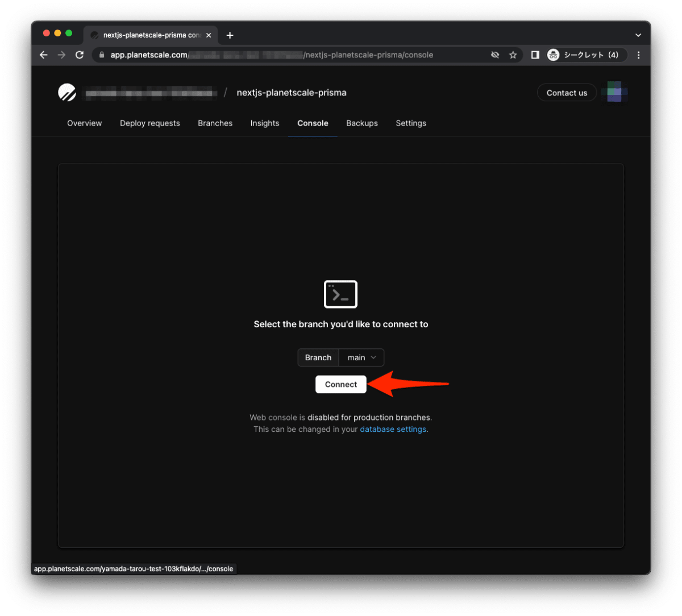Click the crossed-out eye tracking icon
Viewport: 682px width, 616px height.
(495, 55)
